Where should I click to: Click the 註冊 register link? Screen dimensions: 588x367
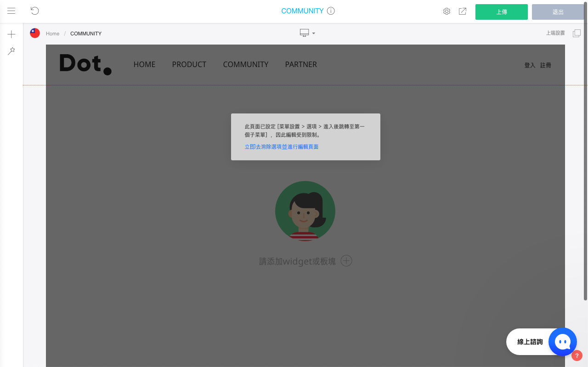click(x=546, y=65)
